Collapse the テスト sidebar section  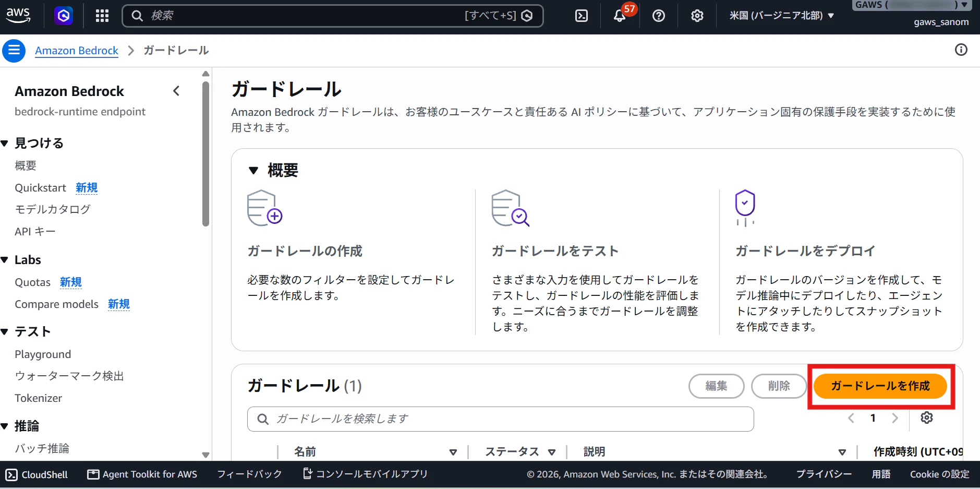pyautogui.click(x=5, y=332)
